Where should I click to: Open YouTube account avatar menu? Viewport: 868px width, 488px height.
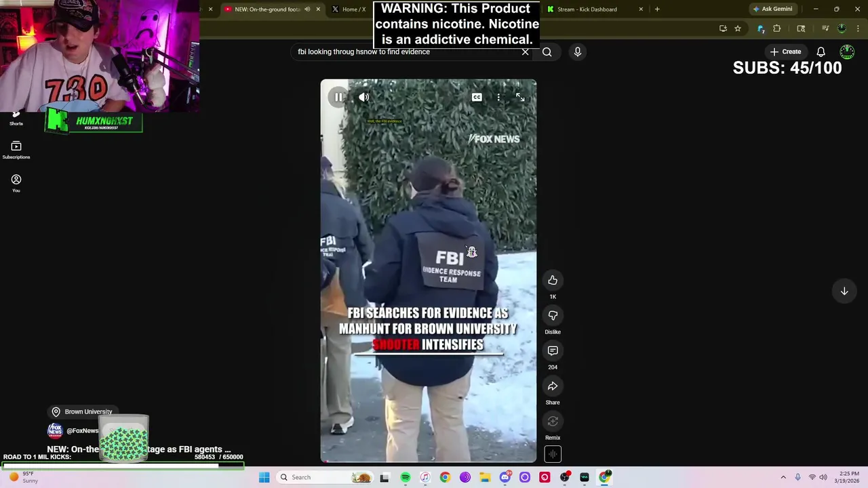847,52
